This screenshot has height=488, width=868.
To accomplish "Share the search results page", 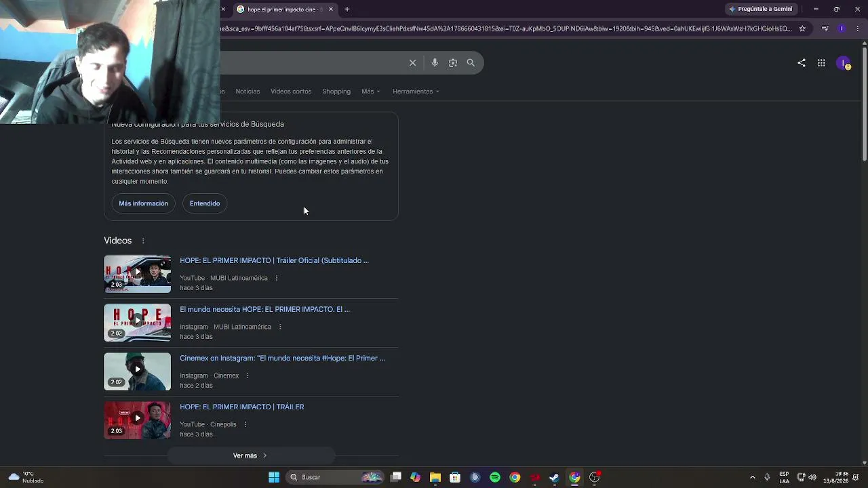I will point(802,63).
